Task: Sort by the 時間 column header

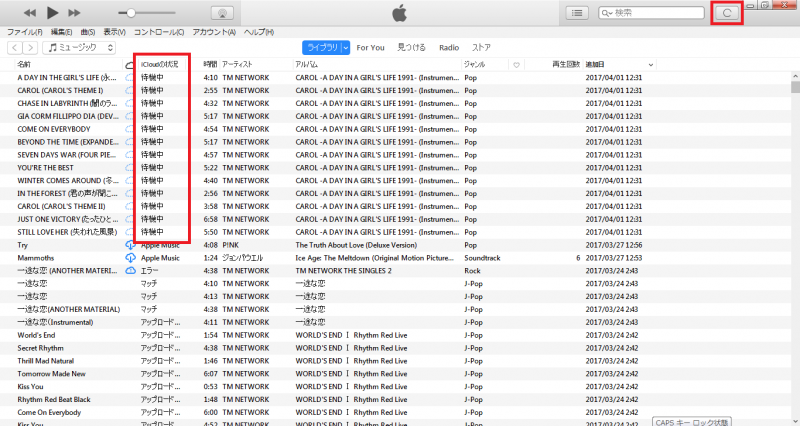Action: [210, 64]
